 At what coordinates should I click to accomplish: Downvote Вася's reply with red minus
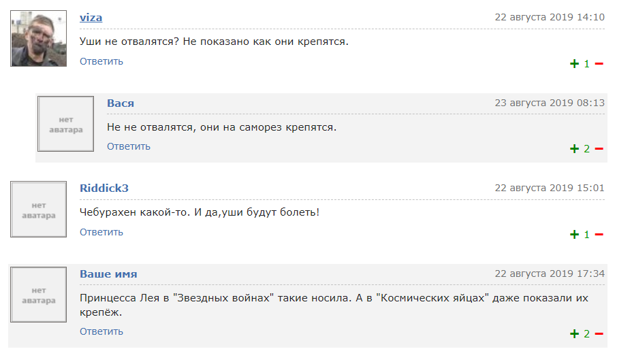click(599, 149)
